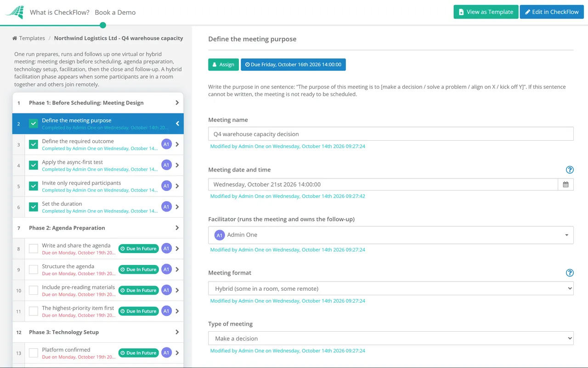Image resolution: width=588 pixels, height=368 pixels.
Task: Click A1 avatar on Apply the async-first test
Action: 166,165
